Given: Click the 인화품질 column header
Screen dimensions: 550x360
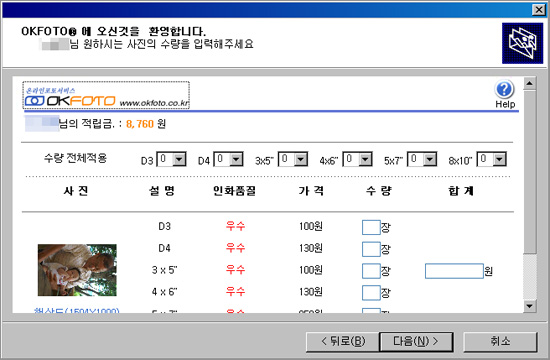Looking at the screenshot, I should coord(234,191).
